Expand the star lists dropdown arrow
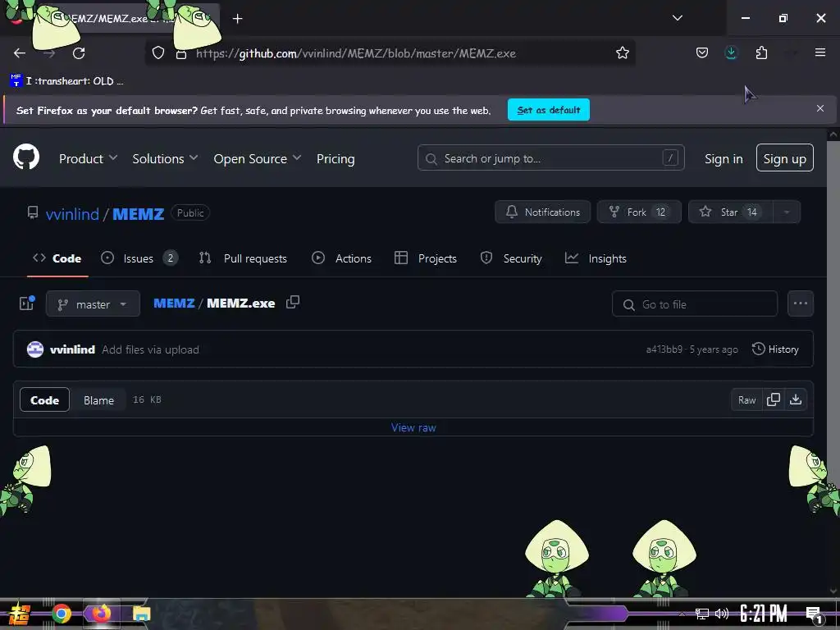 (787, 212)
